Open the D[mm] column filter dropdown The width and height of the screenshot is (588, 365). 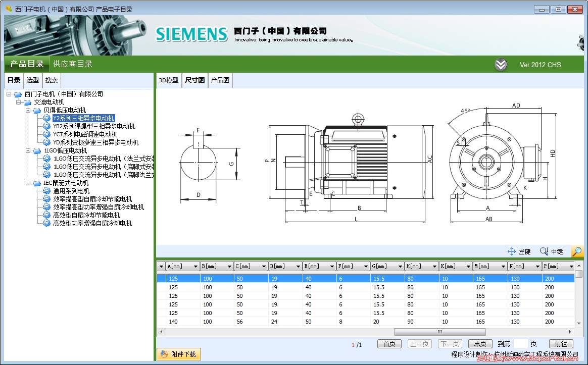(298, 266)
